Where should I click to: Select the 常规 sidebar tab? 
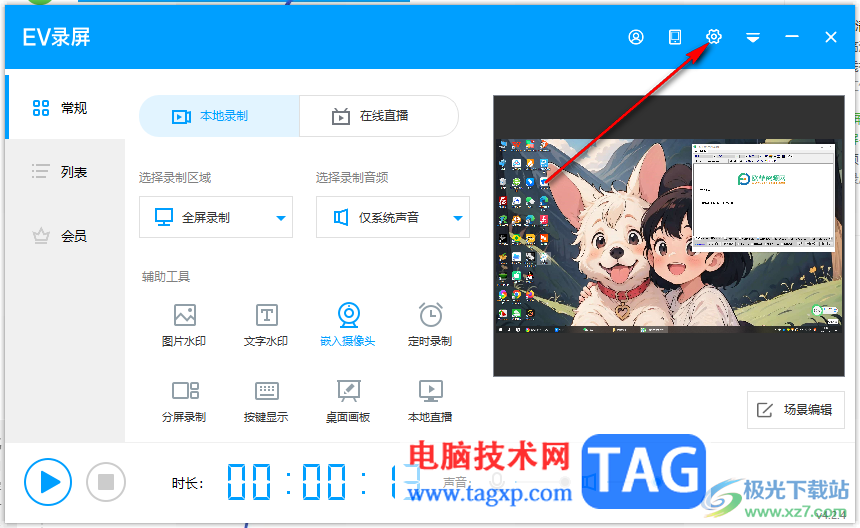click(65, 107)
